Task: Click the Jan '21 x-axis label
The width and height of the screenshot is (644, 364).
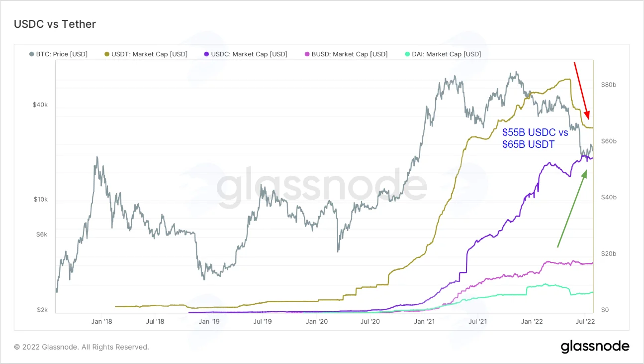Action: pyautogui.click(x=426, y=321)
